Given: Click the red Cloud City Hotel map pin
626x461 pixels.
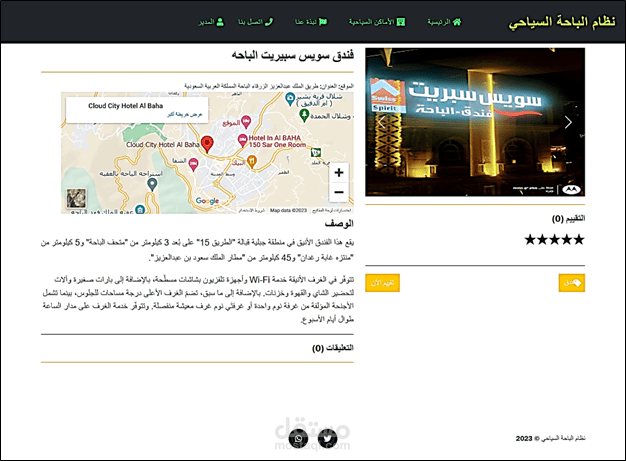Looking at the screenshot, I should pos(207,144).
